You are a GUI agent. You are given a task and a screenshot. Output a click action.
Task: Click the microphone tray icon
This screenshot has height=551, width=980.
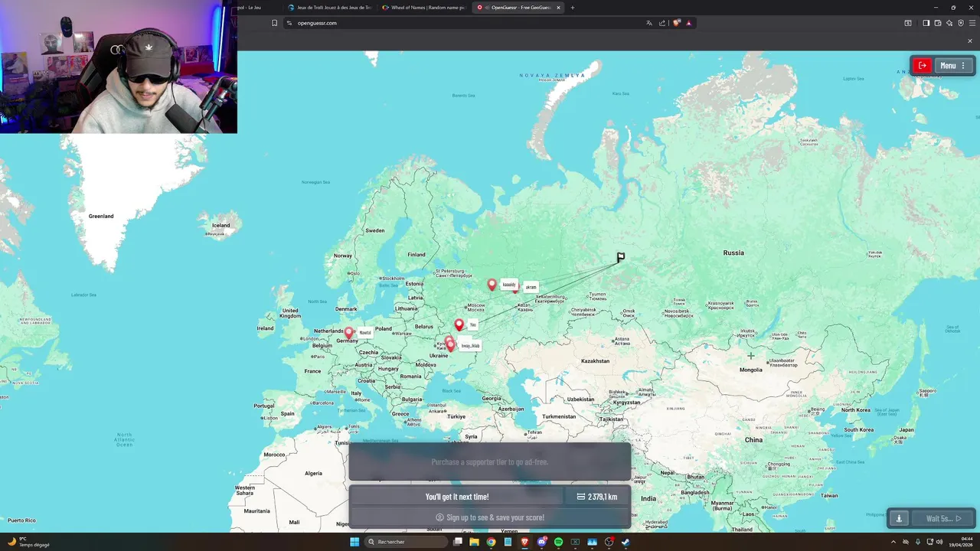(x=918, y=542)
